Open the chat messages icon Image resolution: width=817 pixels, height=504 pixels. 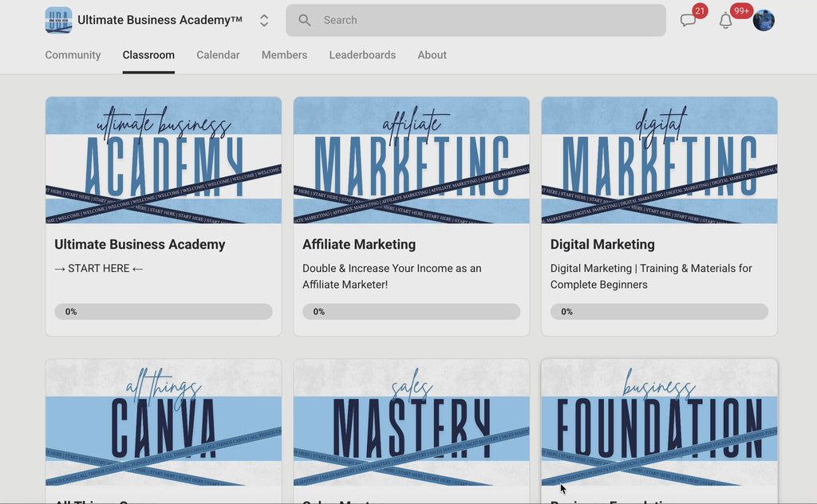688,20
